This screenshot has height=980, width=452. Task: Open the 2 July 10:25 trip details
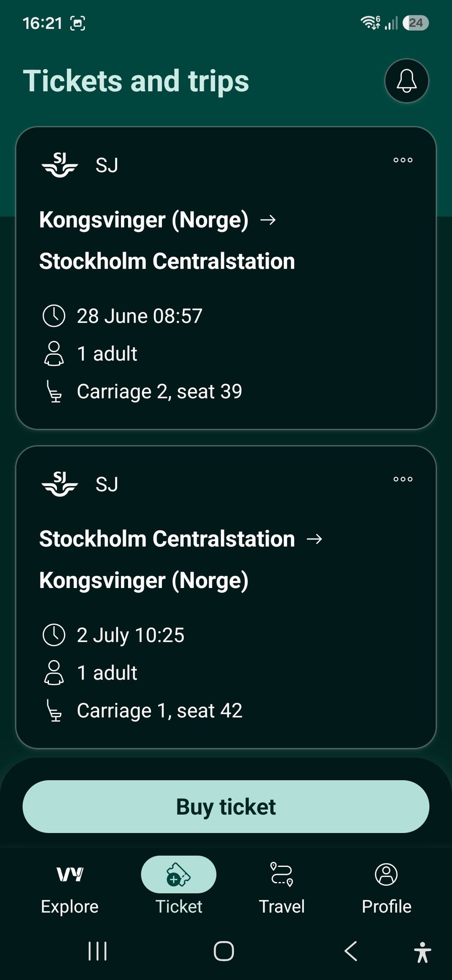coord(226,597)
